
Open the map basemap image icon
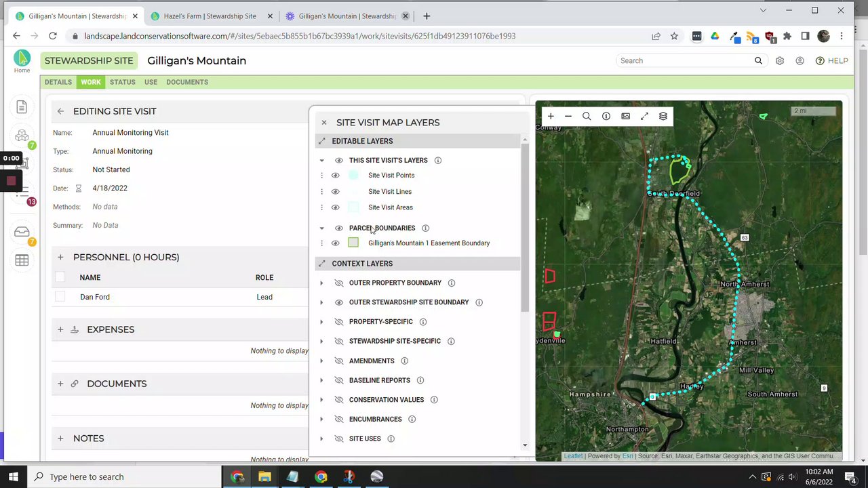point(625,117)
